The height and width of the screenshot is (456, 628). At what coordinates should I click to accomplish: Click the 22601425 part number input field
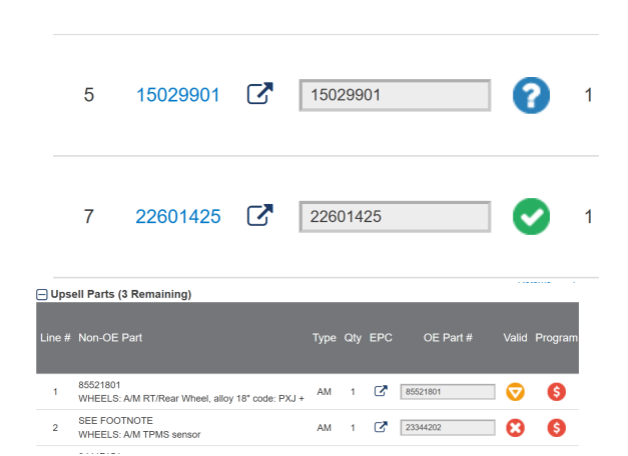[395, 216]
